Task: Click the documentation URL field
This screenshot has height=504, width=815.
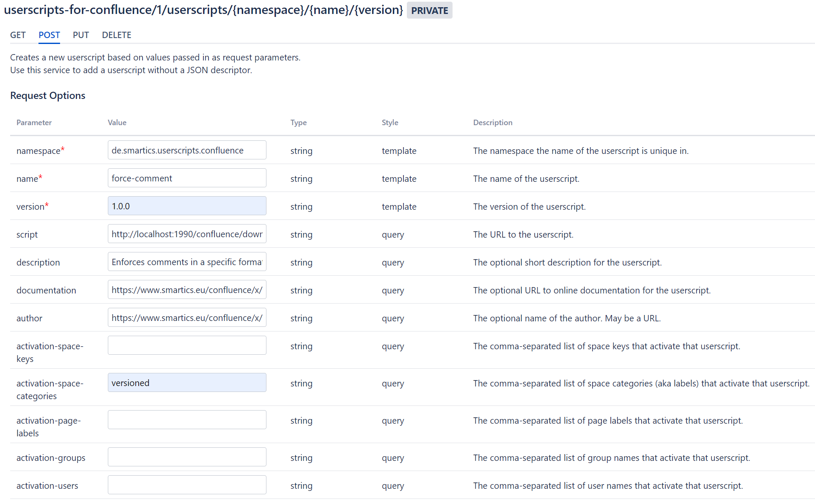Action: (x=187, y=289)
